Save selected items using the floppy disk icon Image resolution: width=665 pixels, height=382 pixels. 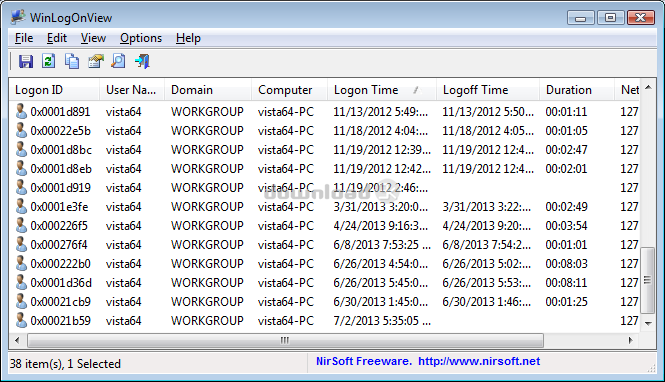coord(26,61)
